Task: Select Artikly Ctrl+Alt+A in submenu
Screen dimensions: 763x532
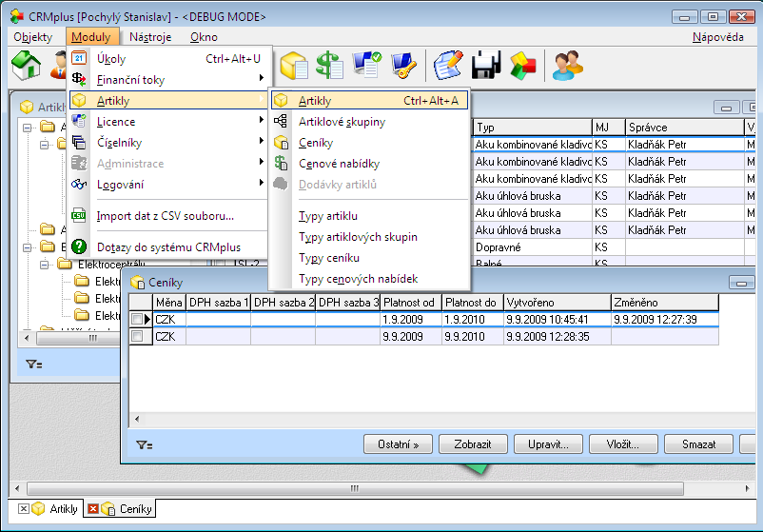Action: pos(370,100)
